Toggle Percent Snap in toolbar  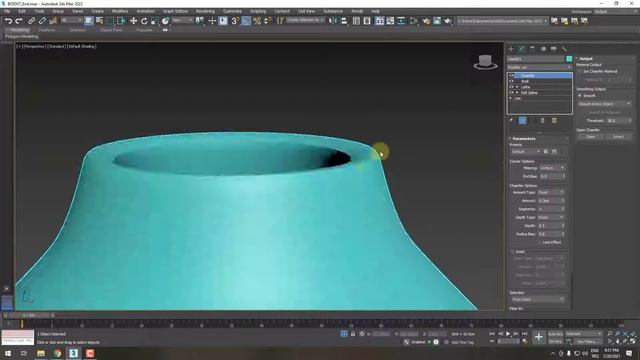click(257, 21)
